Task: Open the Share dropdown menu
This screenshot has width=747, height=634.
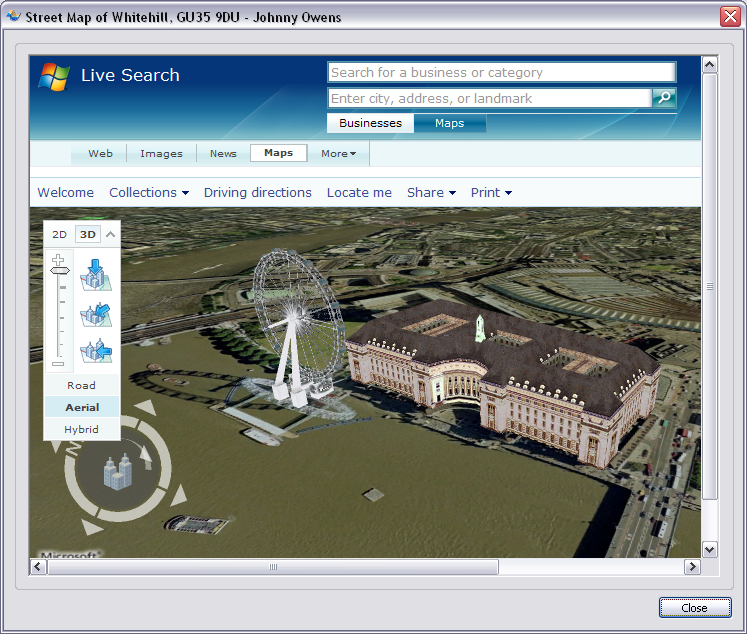Action: click(431, 193)
